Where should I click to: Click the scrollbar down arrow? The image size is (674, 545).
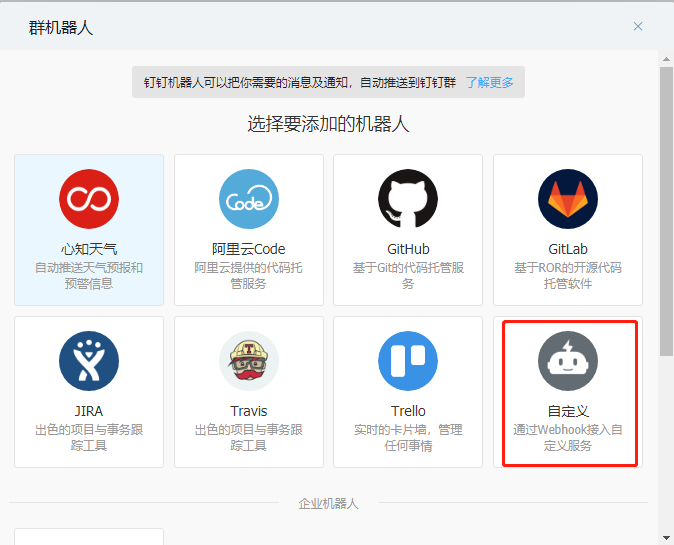[x=666, y=537]
